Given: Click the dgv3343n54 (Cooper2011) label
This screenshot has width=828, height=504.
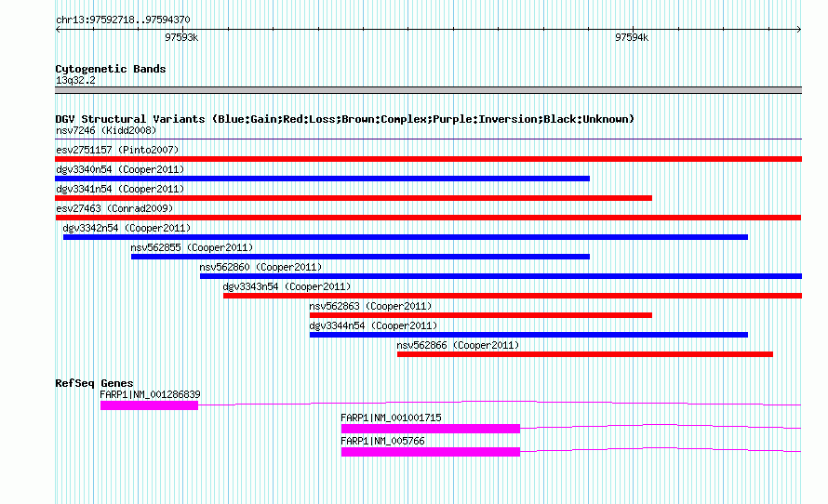Looking at the screenshot, I should [x=287, y=286].
